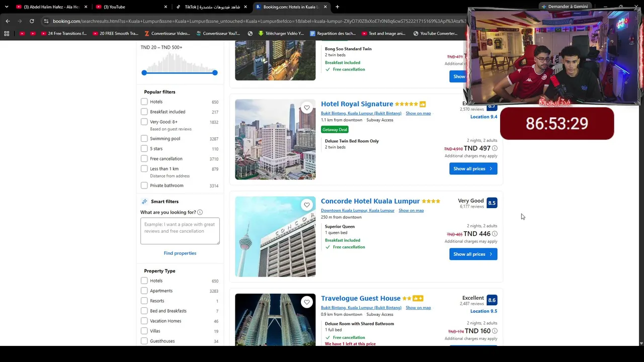Check Hotels under Property Type
This screenshot has width=644, height=362.
(144, 281)
